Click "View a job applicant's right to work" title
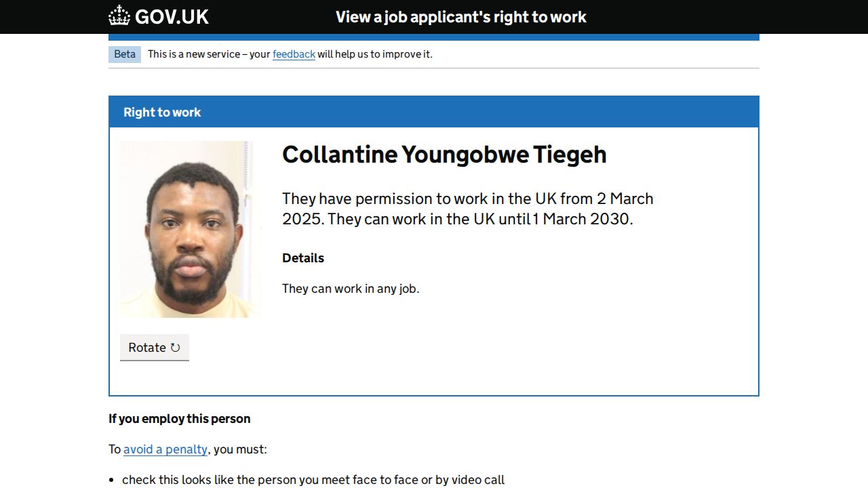The height and width of the screenshot is (488, 868). point(461,17)
